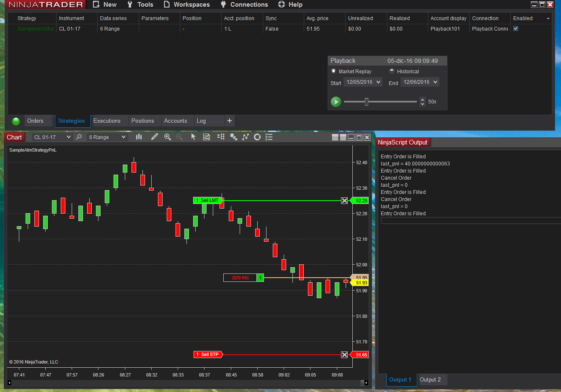Click the Playback101 account cell
The height and width of the screenshot is (392, 561).
point(445,29)
